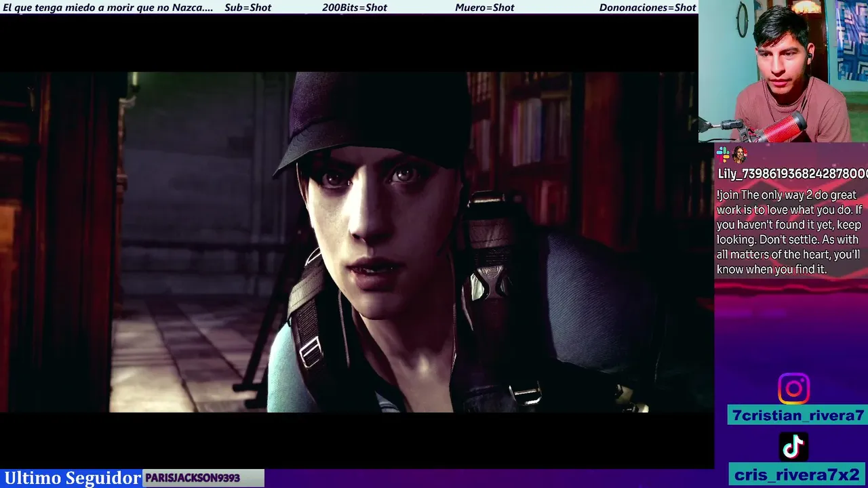Click the '200Bits=Shot' banner text
The width and height of the screenshot is (868, 488).
coord(355,7)
